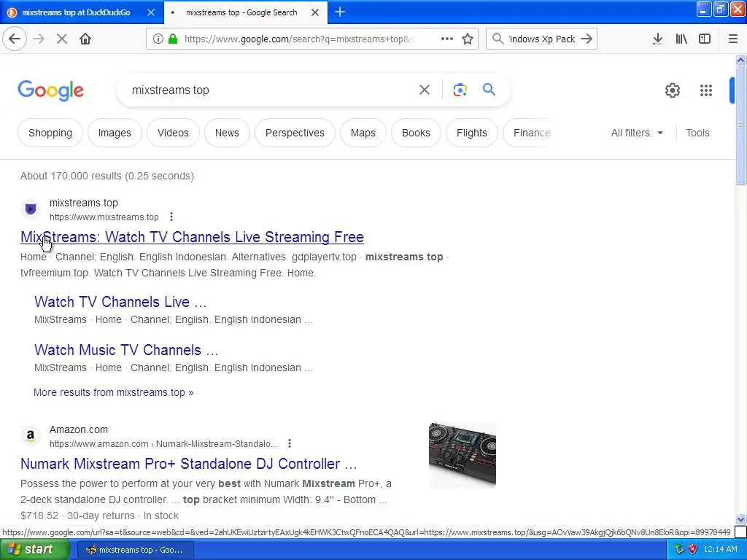Clear the Google search query
747x560 pixels.
coord(424,90)
